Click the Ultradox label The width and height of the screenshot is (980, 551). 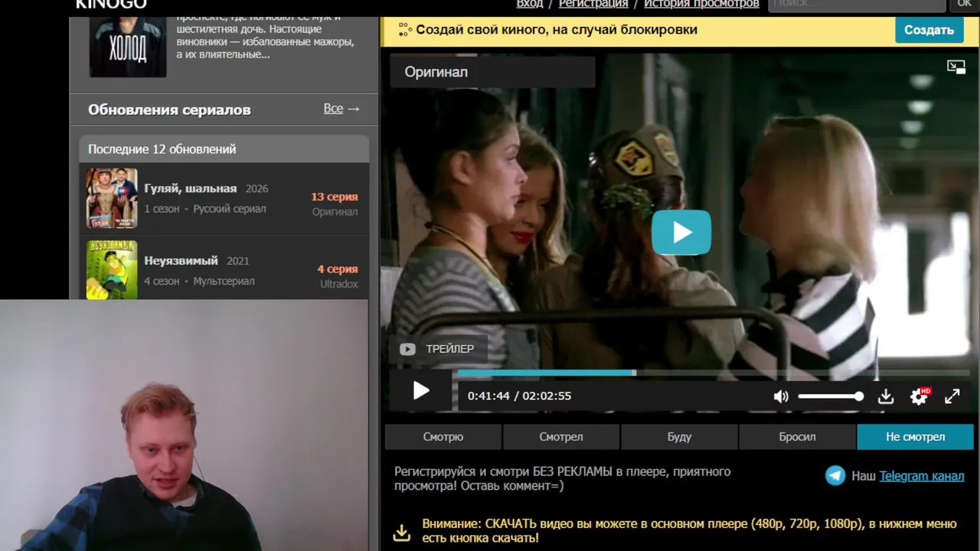(339, 284)
